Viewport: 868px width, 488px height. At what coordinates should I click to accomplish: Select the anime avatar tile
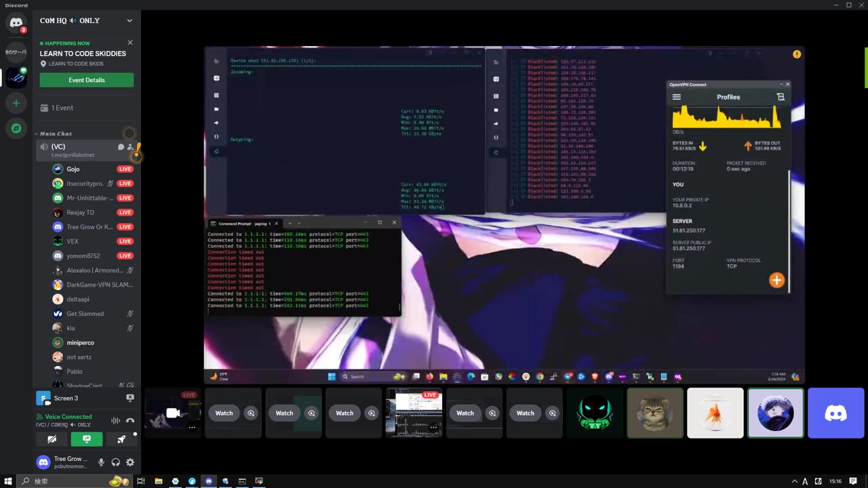pyautogui.click(x=776, y=413)
